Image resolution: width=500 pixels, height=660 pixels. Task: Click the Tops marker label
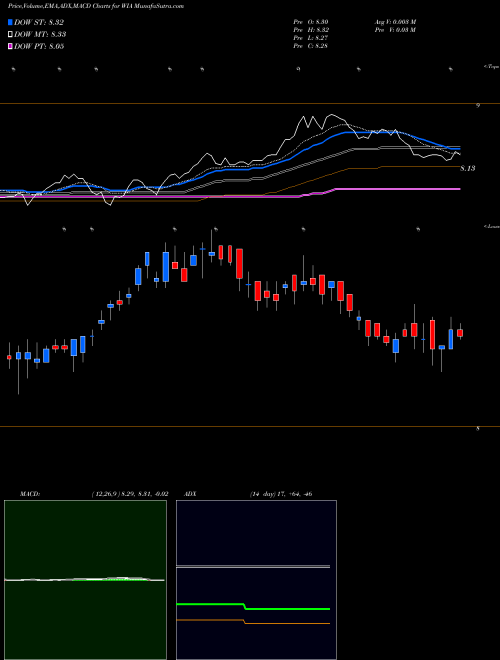[x=492, y=66]
